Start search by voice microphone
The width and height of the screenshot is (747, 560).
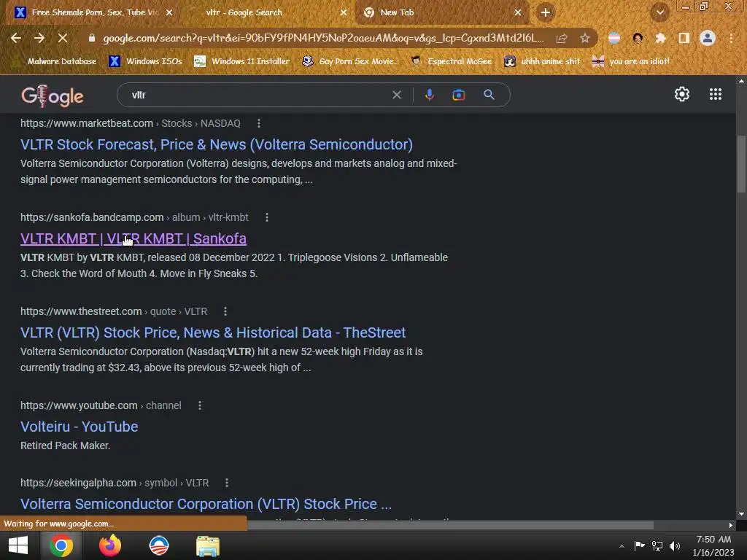429,95
